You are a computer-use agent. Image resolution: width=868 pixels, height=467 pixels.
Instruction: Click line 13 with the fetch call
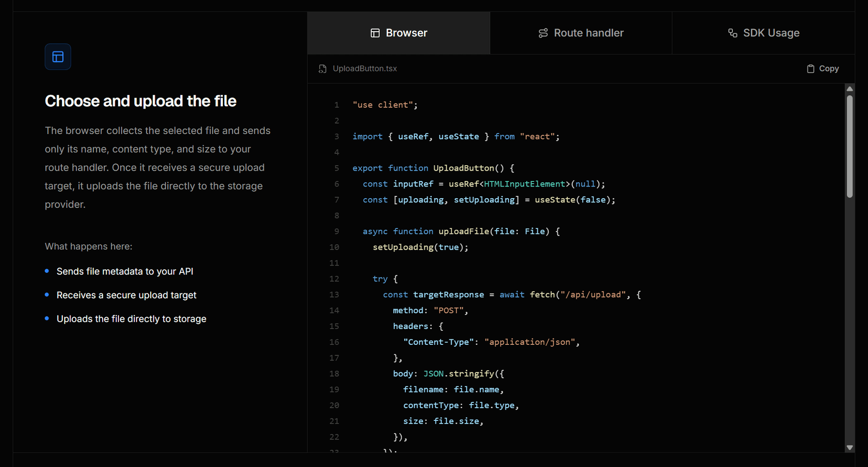coord(512,295)
